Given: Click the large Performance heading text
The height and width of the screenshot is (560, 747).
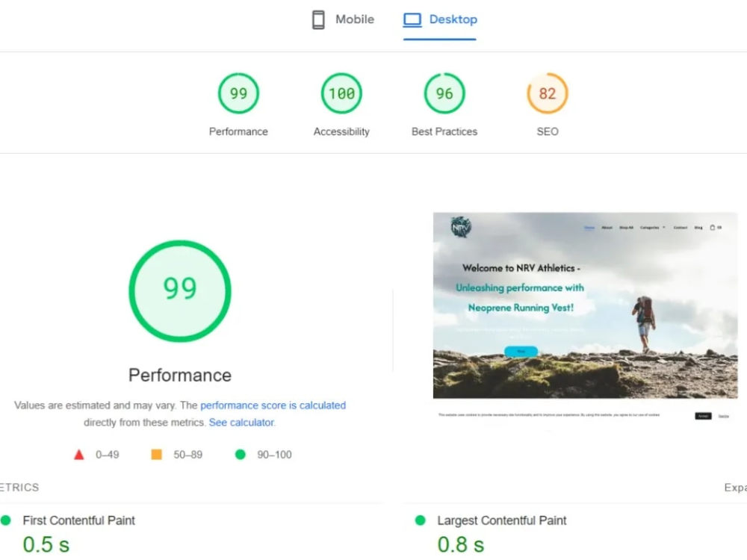Looking at the screenshot, I should pyautogui.click(x=180, y=376).
